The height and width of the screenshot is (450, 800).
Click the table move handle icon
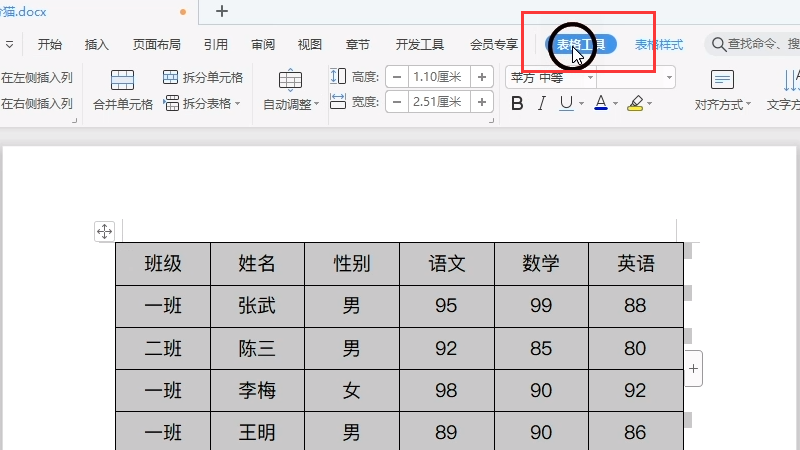point(104,232)
